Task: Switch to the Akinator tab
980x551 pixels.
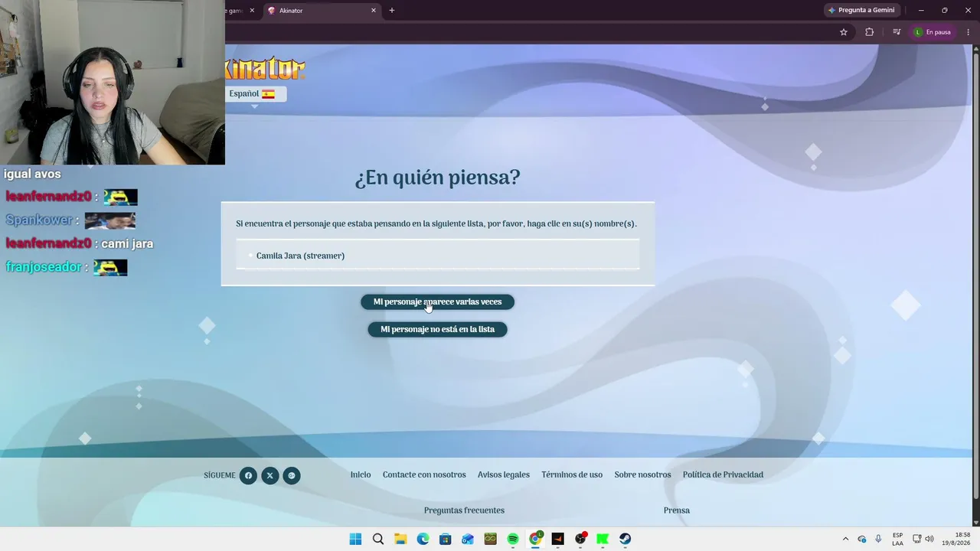Action: pos(322,11)
